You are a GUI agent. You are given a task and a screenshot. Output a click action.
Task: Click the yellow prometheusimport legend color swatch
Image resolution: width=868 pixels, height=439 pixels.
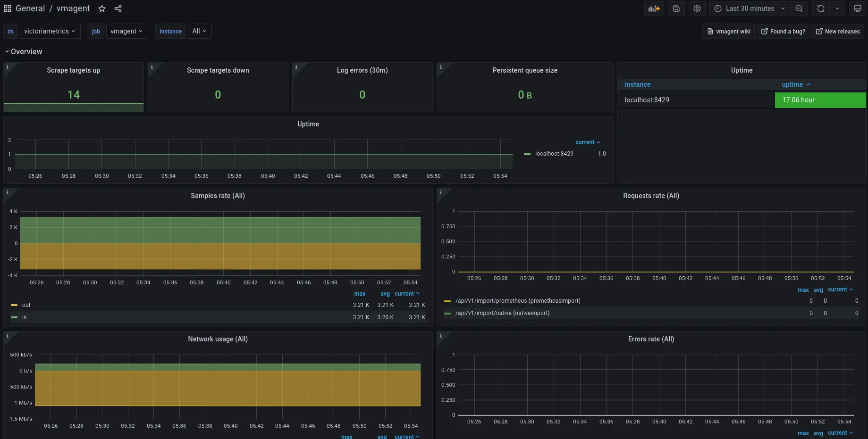447,301
